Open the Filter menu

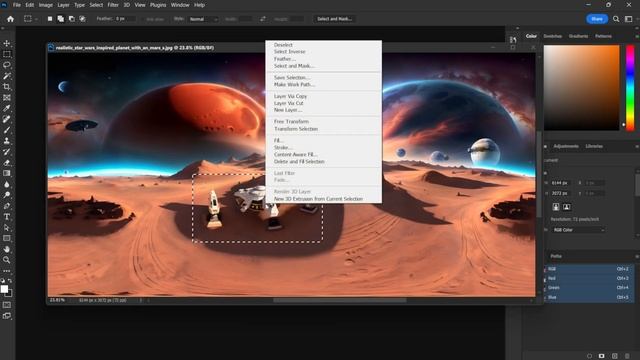point(113,5)
